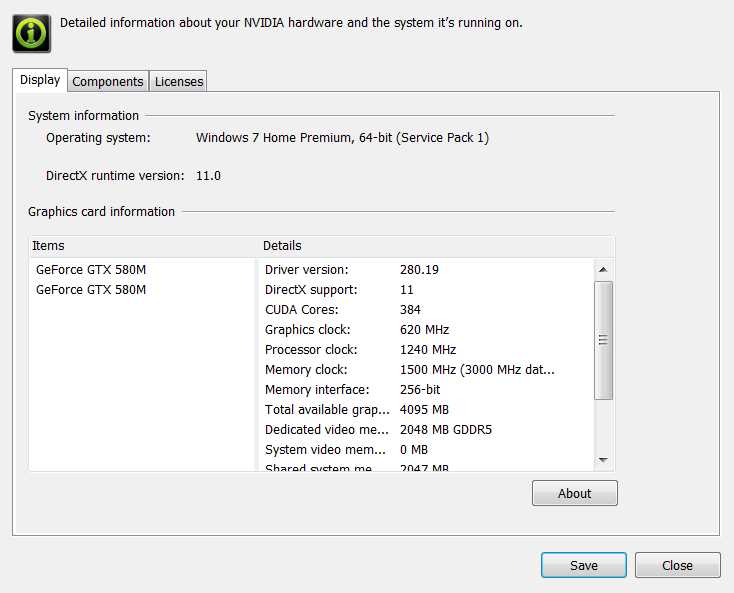Click the Graphics card information heading

[101, 212]
